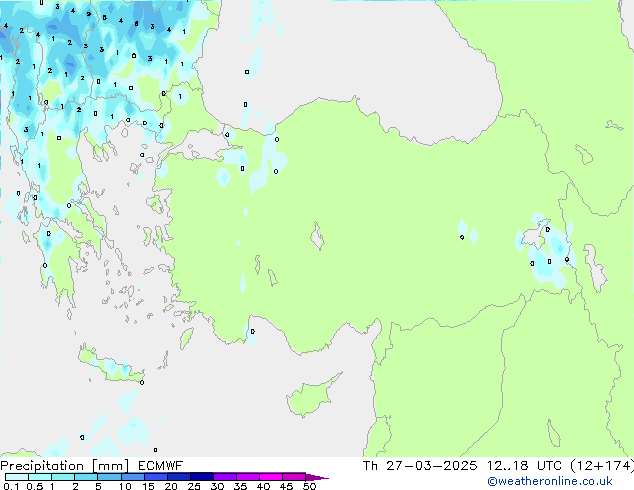The width and height of the screenshot is (634, 490).
Task: Select the 10–15 mm blue legend swatch
Action: pos(132,477)
